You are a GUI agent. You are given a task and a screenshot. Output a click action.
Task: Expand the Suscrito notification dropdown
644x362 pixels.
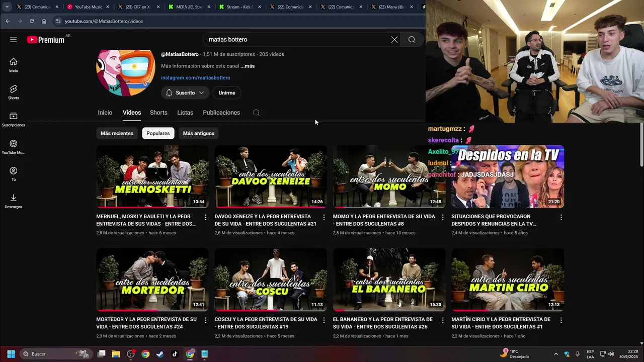point(185,93)
